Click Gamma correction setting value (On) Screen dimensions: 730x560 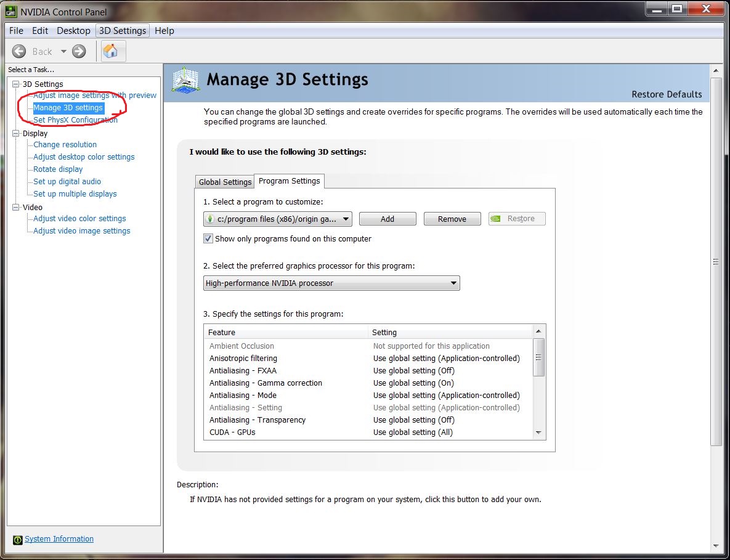coord(413,383)
